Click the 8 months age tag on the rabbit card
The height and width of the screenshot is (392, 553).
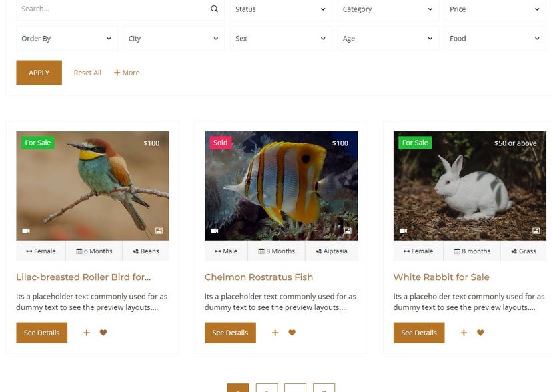point(472,251)
